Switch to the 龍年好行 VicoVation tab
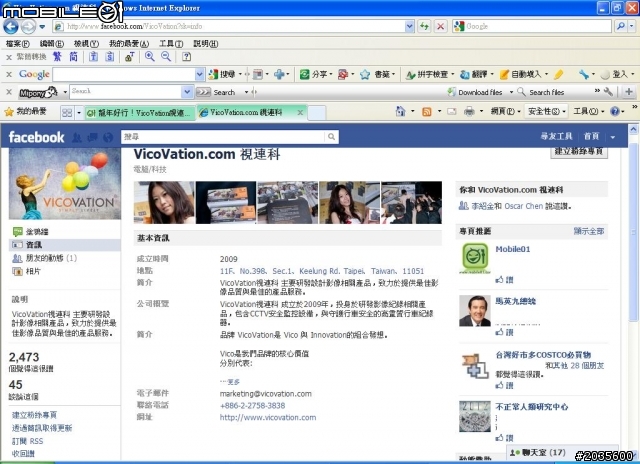Viewport: 640px width, 464px height. (140, 113)
